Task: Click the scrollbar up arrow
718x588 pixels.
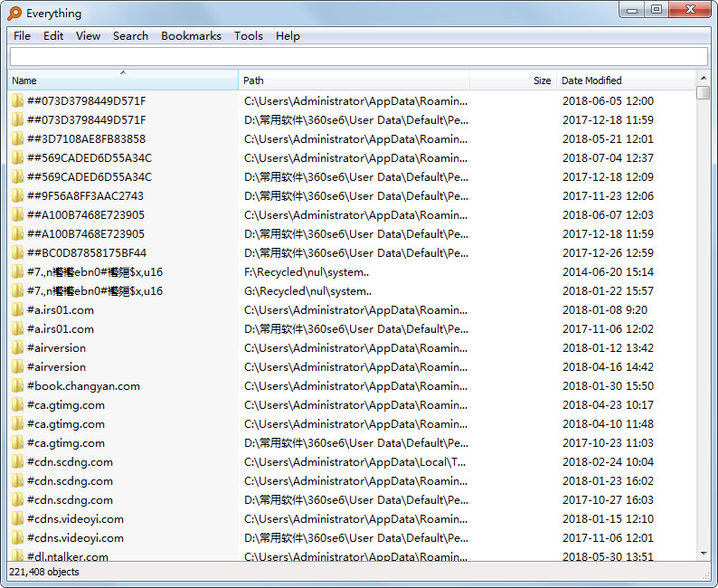Action: pyautogui.click(x=703, y=78)
